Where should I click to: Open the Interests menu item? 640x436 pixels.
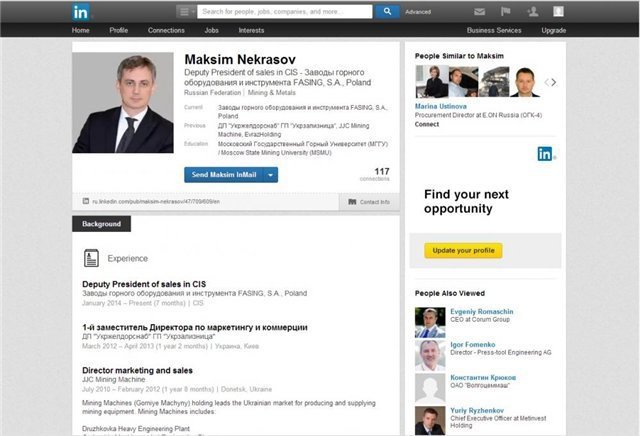tap(251, 30)
